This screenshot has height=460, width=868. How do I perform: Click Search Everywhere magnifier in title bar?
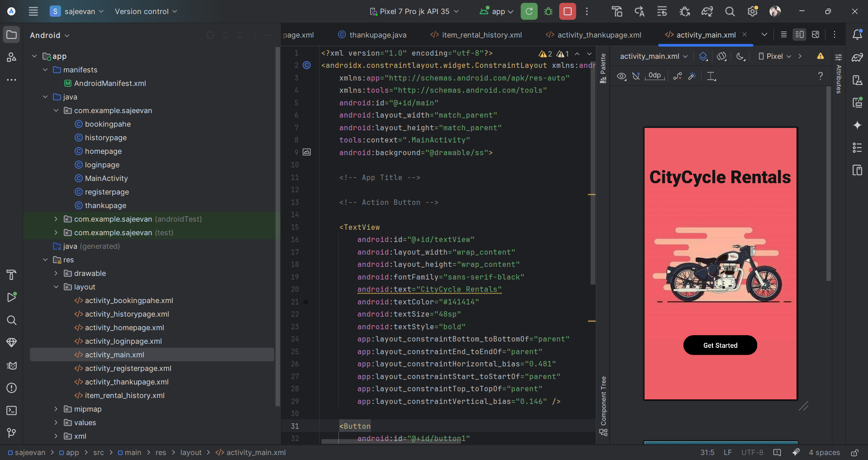click(730, 11)
